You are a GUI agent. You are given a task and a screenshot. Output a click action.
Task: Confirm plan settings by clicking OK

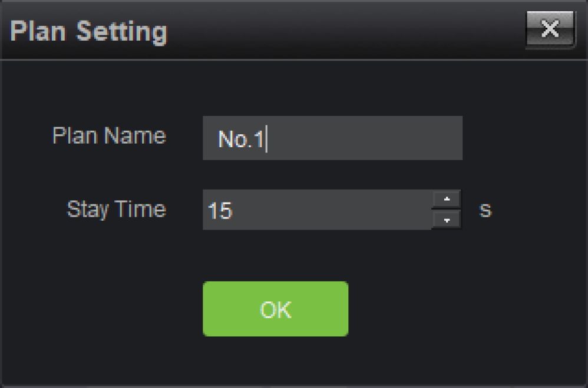[x=275, y=309]
